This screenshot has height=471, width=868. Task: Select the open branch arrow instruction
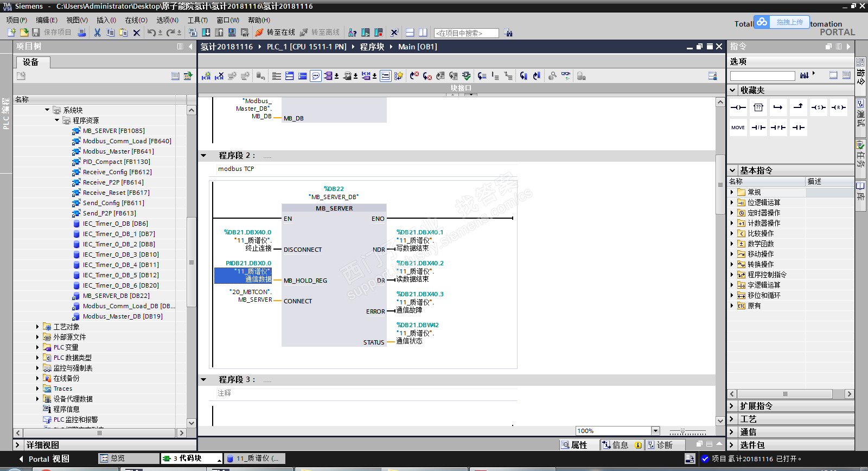point(778,107)
